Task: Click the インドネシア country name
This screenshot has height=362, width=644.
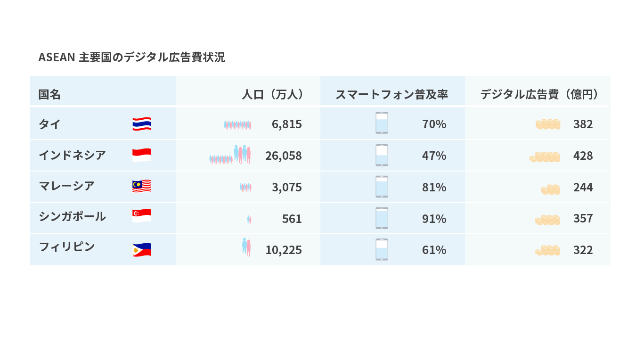Action: pos(72,155)
